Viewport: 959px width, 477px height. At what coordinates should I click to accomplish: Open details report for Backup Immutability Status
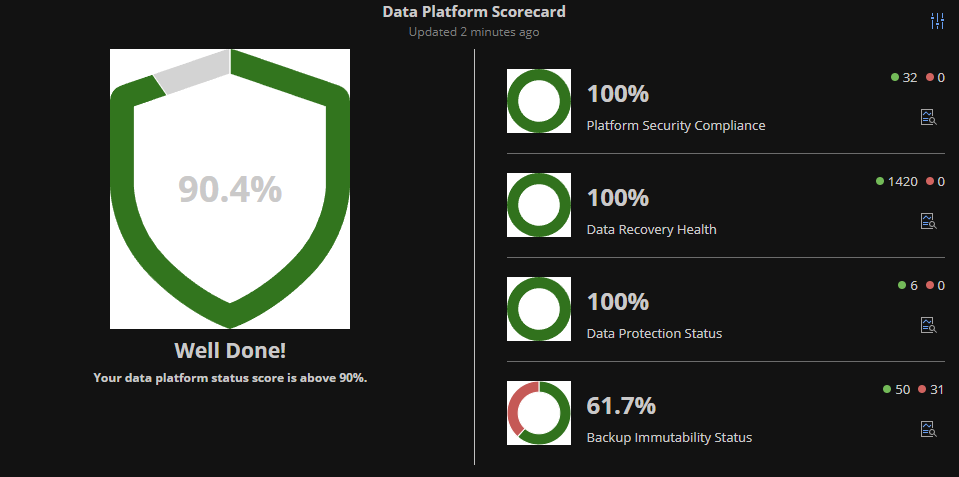pyautogui.click(x=928, y=429)
